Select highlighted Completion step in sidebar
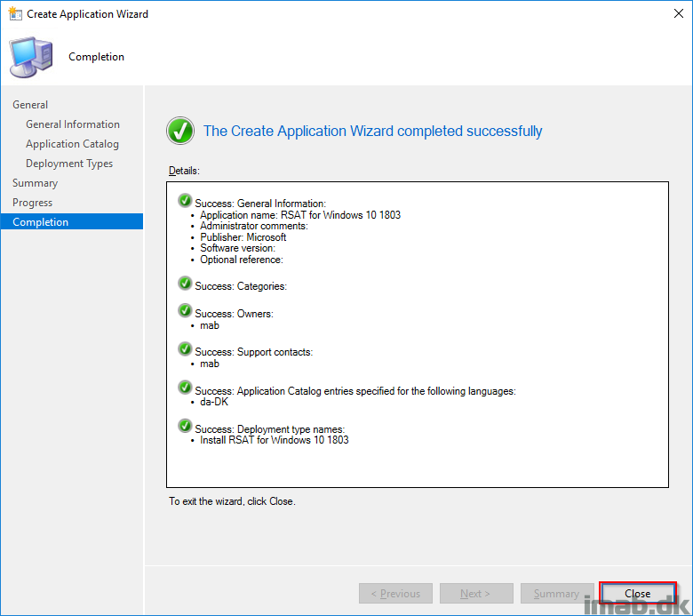 (72, 221)
